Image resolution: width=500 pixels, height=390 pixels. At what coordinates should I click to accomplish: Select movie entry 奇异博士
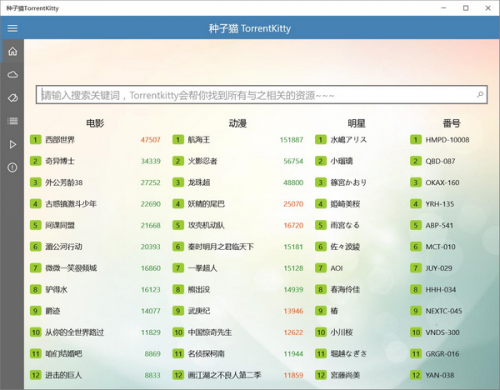(60, 161)
